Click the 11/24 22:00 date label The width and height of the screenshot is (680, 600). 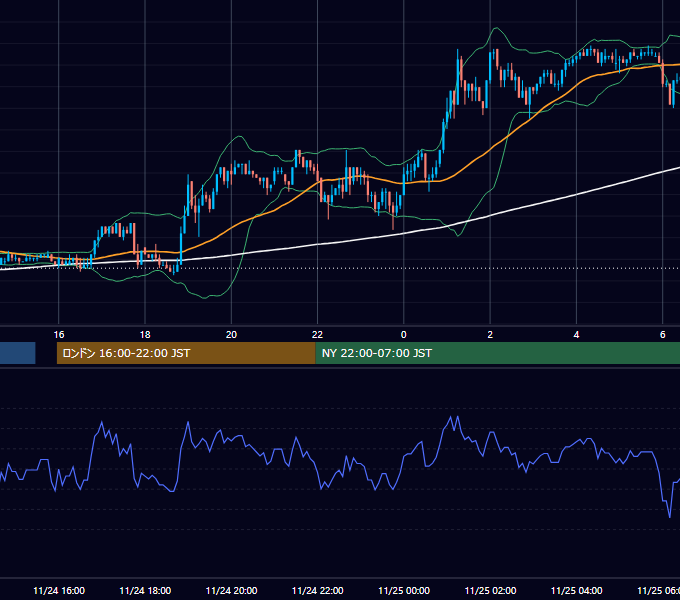coord(318,590)
